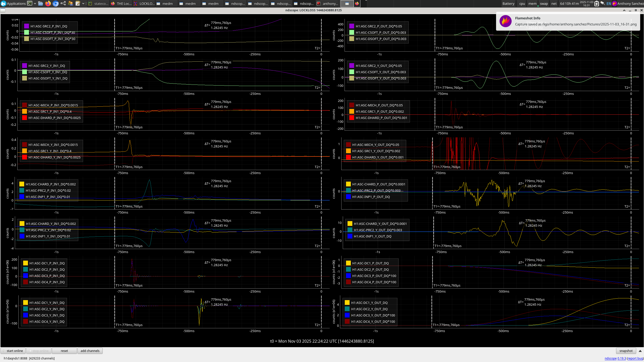Click the Flameshot tray icon

[614, 4]
